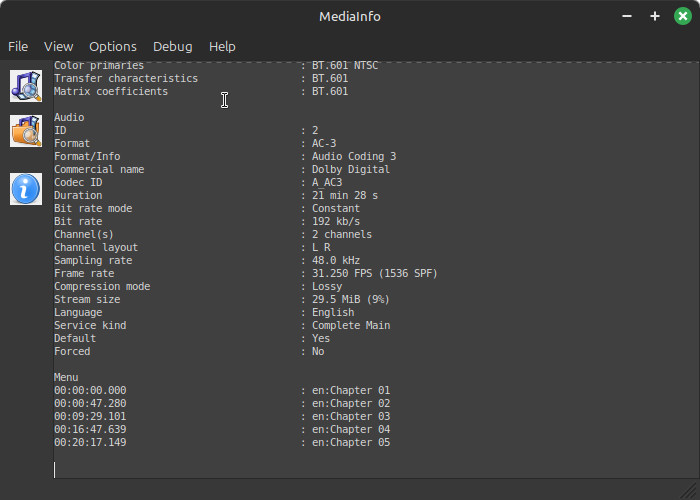Click the 'Transfer characteristics' label

[126, 78]
